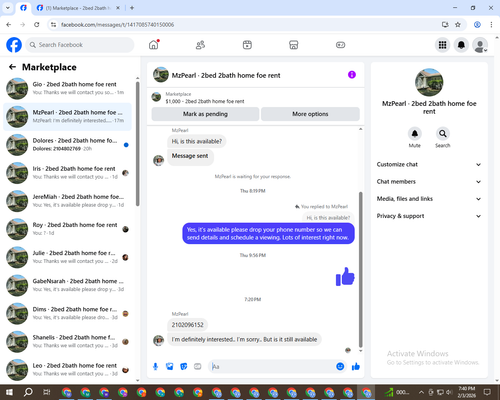Open the Gaming icon in top navigation

(x=340, y=45)
